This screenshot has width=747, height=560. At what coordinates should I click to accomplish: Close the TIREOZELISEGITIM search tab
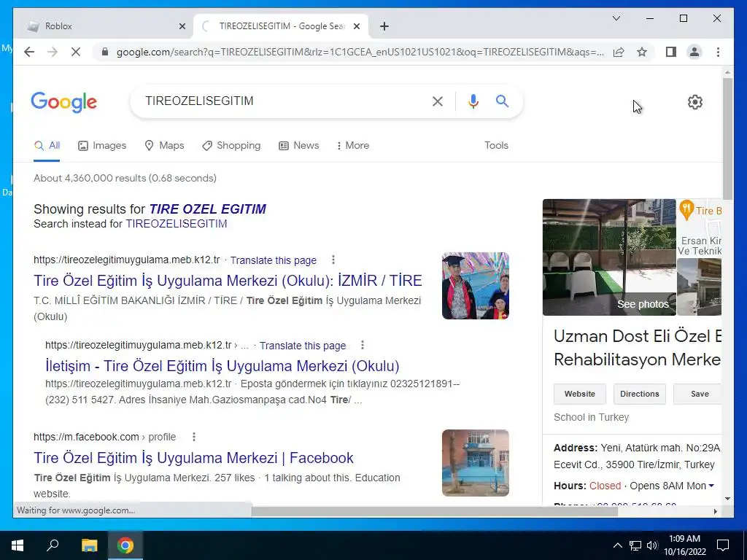point(356,26)
